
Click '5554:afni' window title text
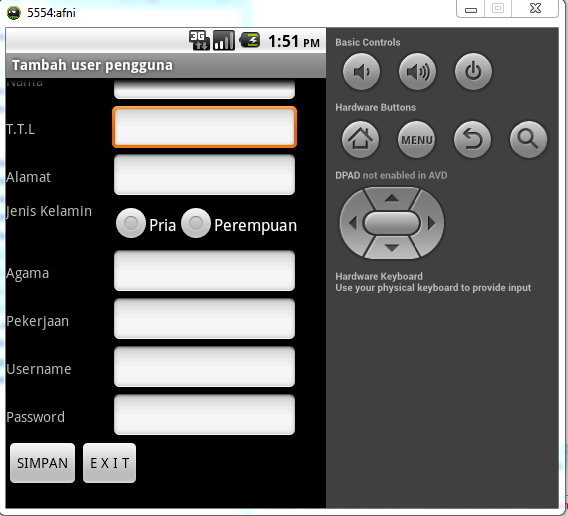point(51,13)
